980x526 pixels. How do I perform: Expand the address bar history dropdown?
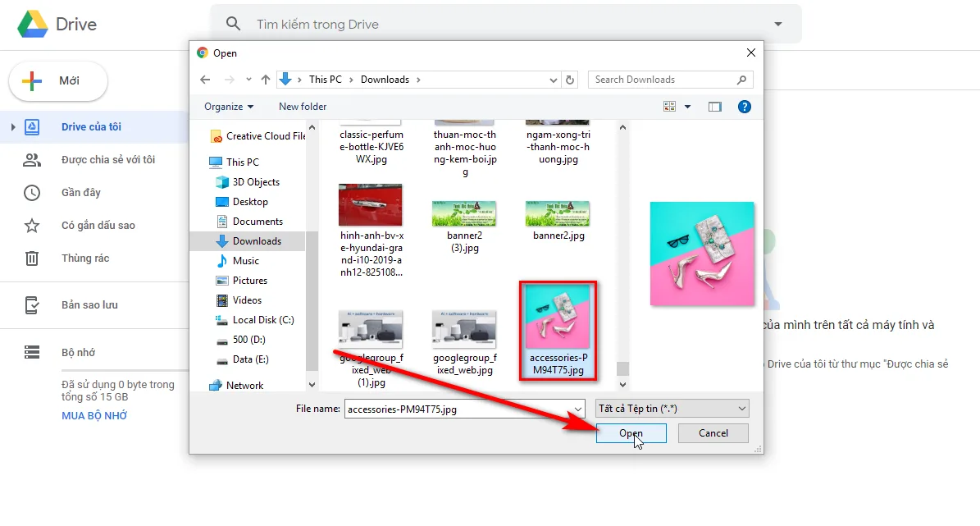click(x=553, y=80)
